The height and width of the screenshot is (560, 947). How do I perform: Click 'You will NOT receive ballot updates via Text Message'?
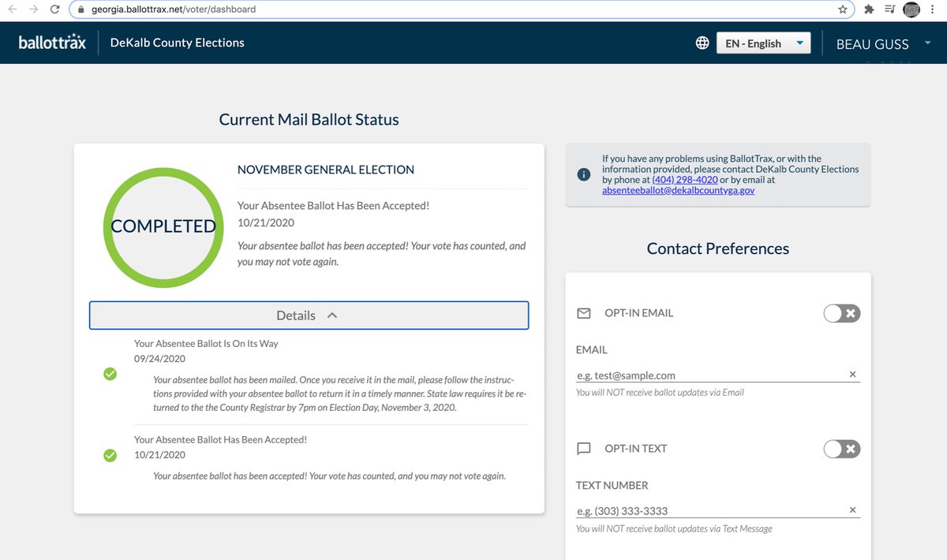pyautogui.click(x=674, y=528)
